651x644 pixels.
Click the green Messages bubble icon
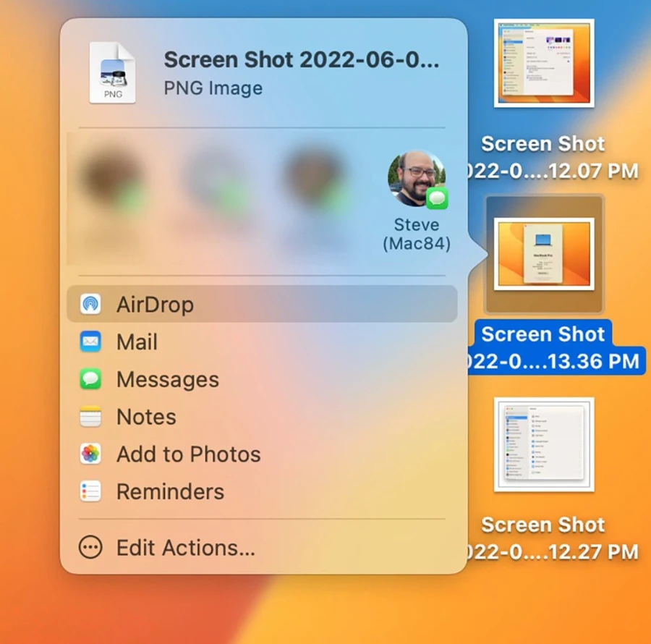[x=90, y=378]
